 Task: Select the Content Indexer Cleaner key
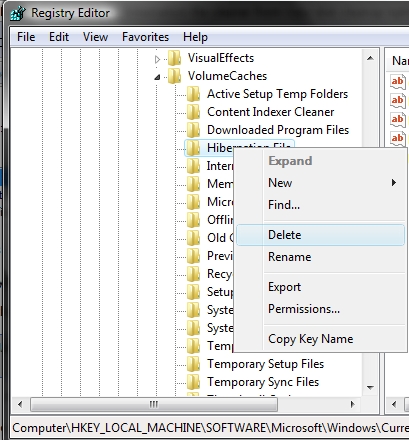pyautogui.click(x=270, y=112)
